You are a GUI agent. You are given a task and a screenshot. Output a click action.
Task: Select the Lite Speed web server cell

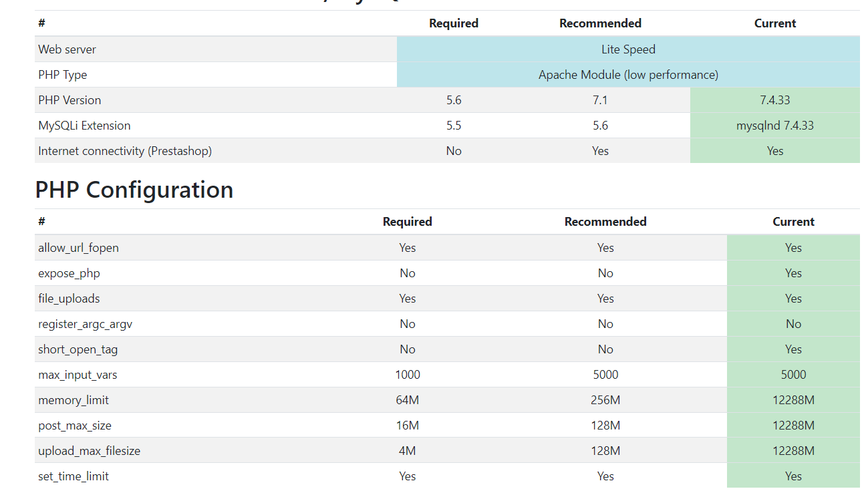coord(628,49)
